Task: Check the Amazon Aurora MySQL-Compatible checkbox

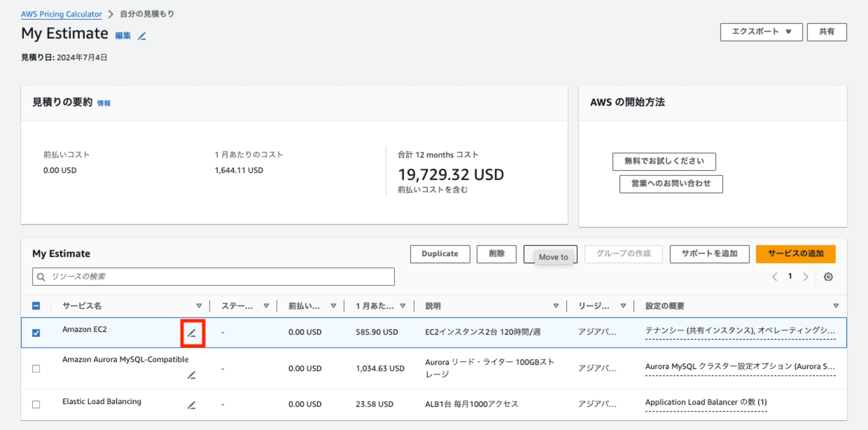Action: tap(36, 369)
